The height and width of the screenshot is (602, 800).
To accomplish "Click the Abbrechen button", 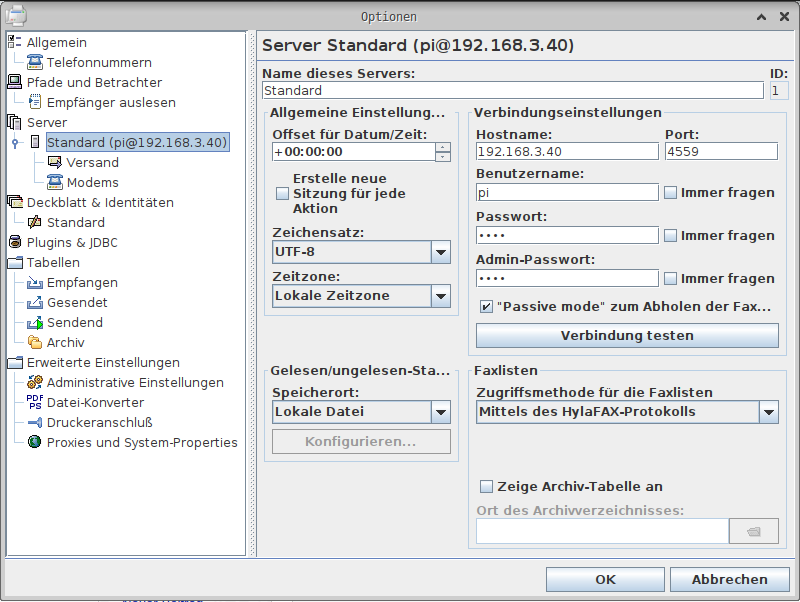I will [730, 580].
